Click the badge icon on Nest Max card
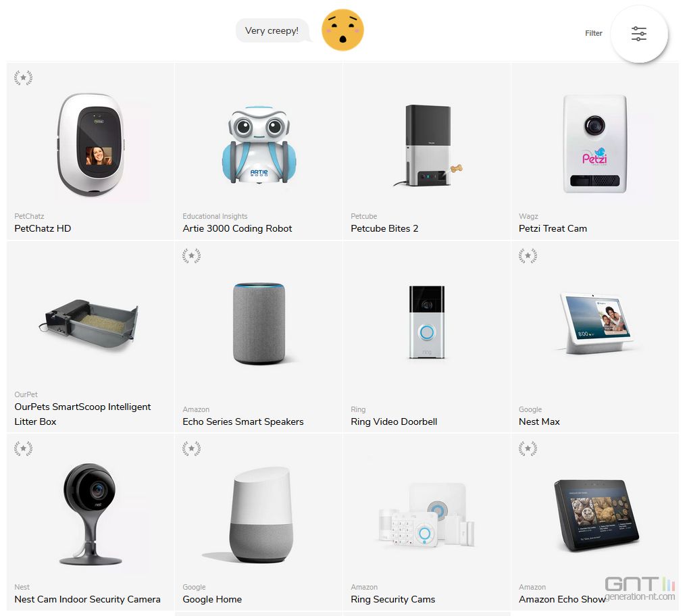Image resolution: width=687 pixels, height=616 pixels. [x=528, y=255]
